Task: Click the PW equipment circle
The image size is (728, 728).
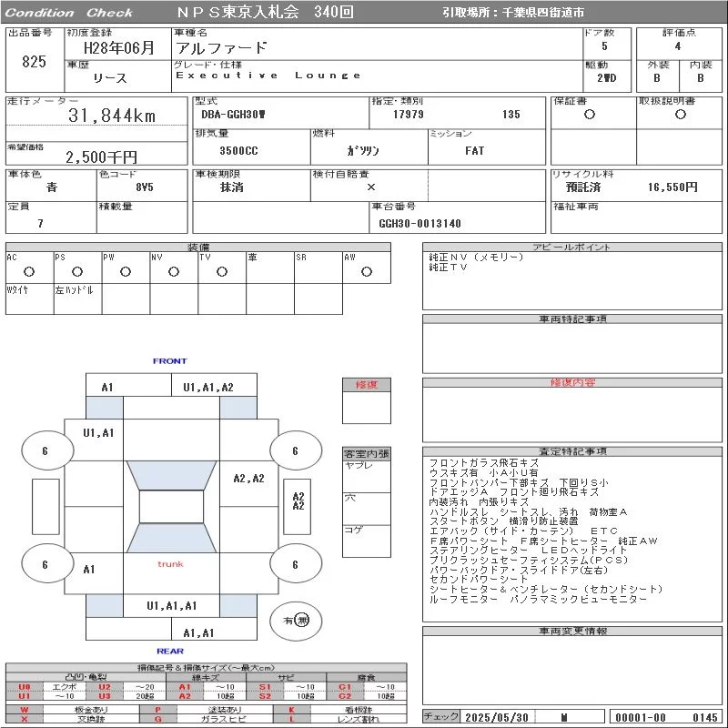Action: coord(126,271)
